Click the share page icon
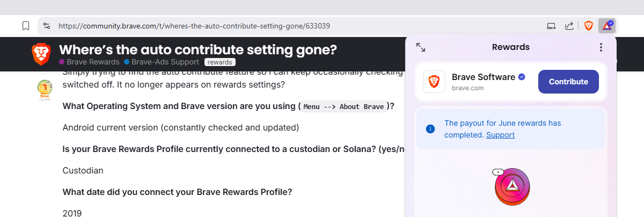 click(x=569, y=26)
